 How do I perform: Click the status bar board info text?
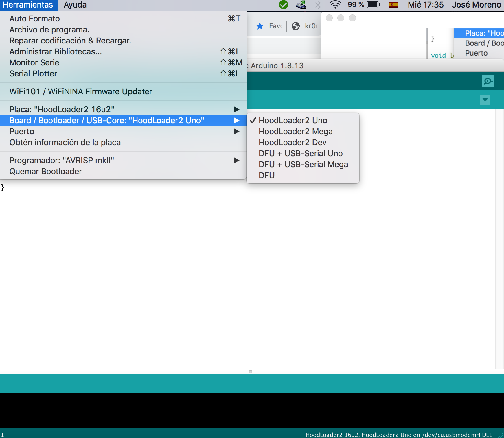pyautogui.click(x=399, y=435)
